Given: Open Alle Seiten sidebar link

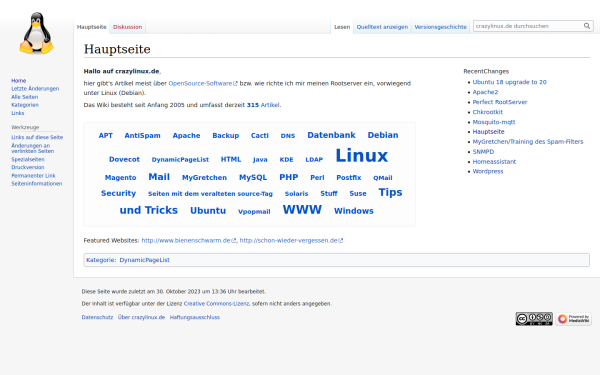Looking at the screenshot, I should [24, 97].
